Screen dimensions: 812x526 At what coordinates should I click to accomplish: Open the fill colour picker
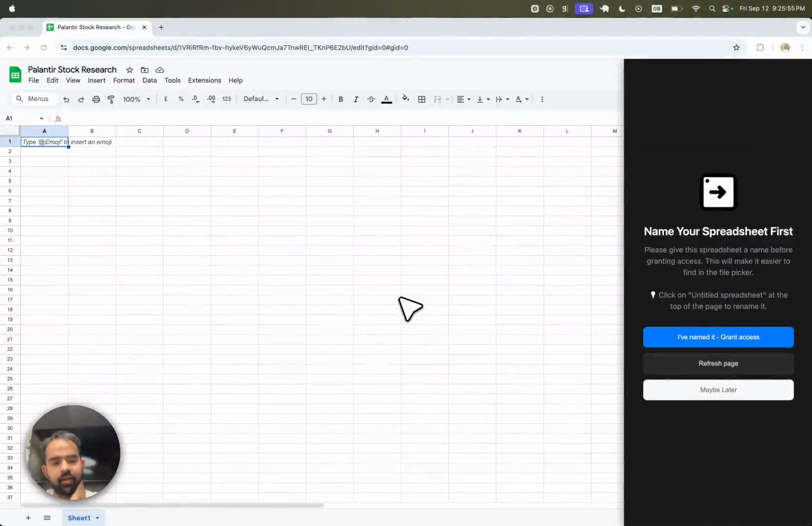(406, 99)
